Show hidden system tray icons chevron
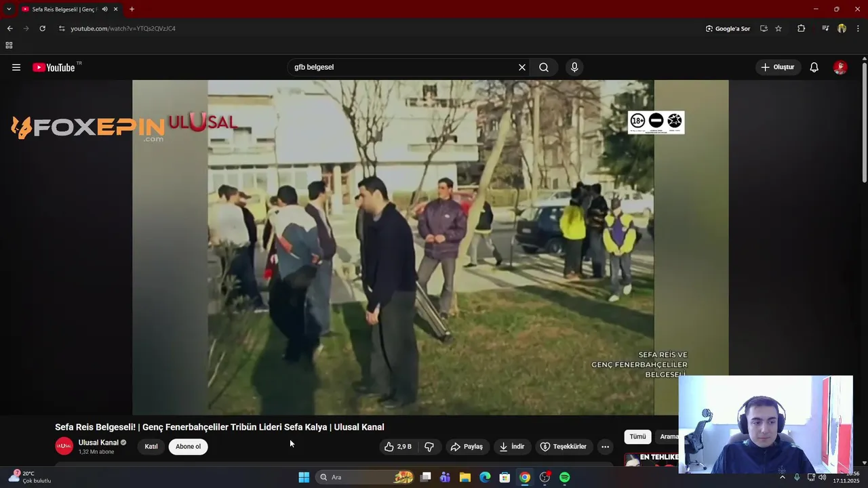Viewport: 868px width, 488px height. click(782, 477)
